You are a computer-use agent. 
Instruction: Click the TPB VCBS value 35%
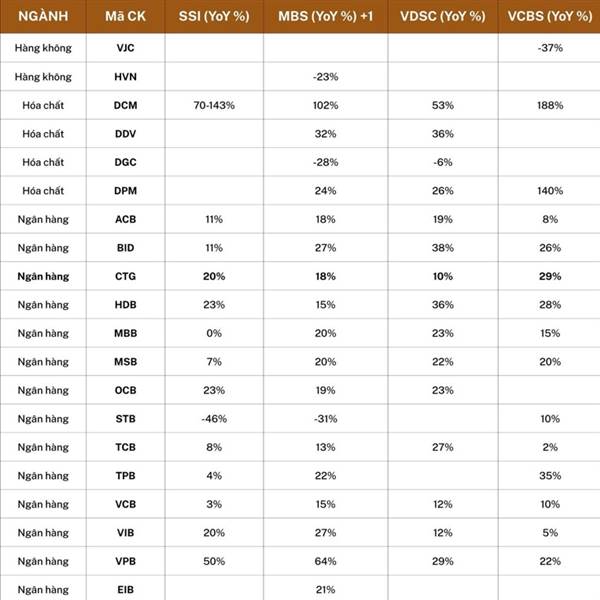550,476
